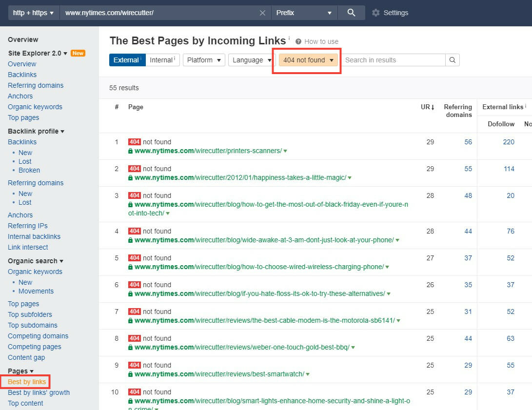
Task: Clear the URL with the X icon
Action: 262,13
